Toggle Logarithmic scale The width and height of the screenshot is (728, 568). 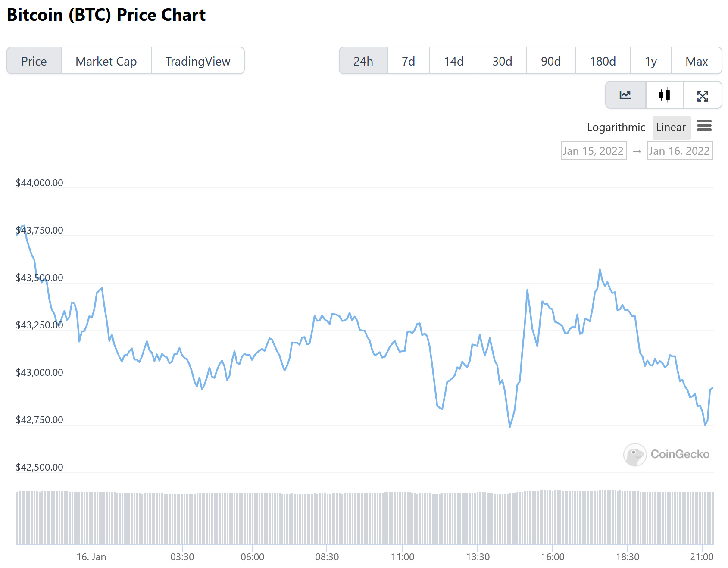[616, 128]
